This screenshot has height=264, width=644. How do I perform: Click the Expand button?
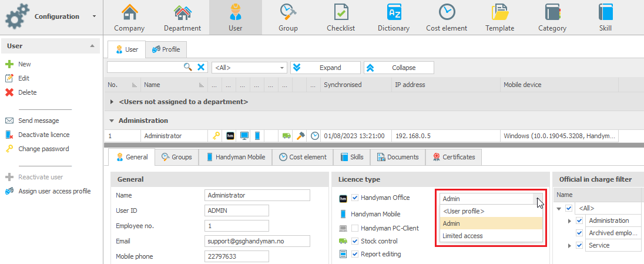[326, 68]
